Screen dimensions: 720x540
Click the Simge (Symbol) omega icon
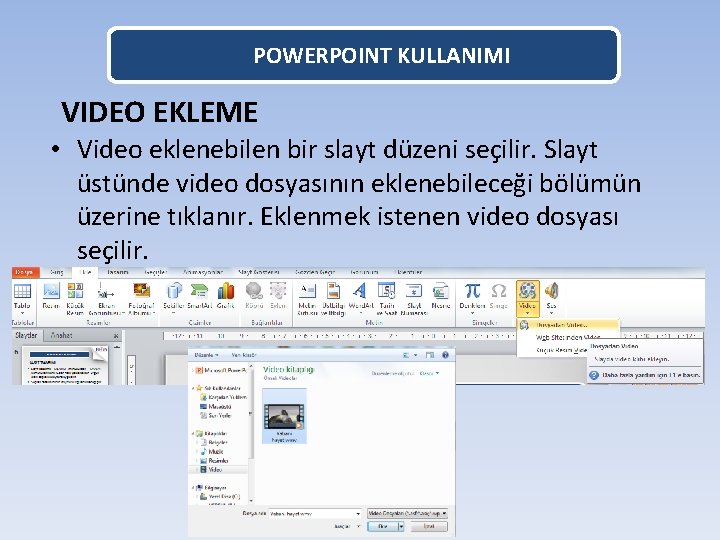coord(499,291)
